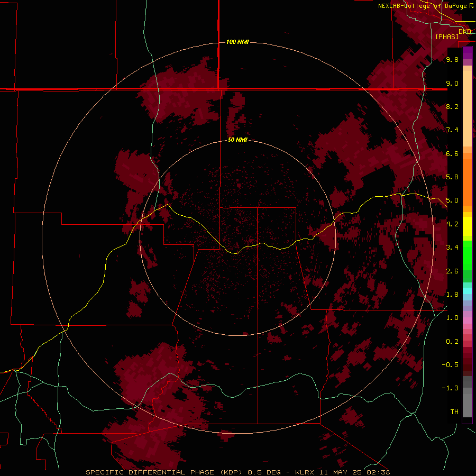Select the -1.3 scale value
Image resolution: width=476 pixels, height=476 pixels.
click(x=450, y=388)
